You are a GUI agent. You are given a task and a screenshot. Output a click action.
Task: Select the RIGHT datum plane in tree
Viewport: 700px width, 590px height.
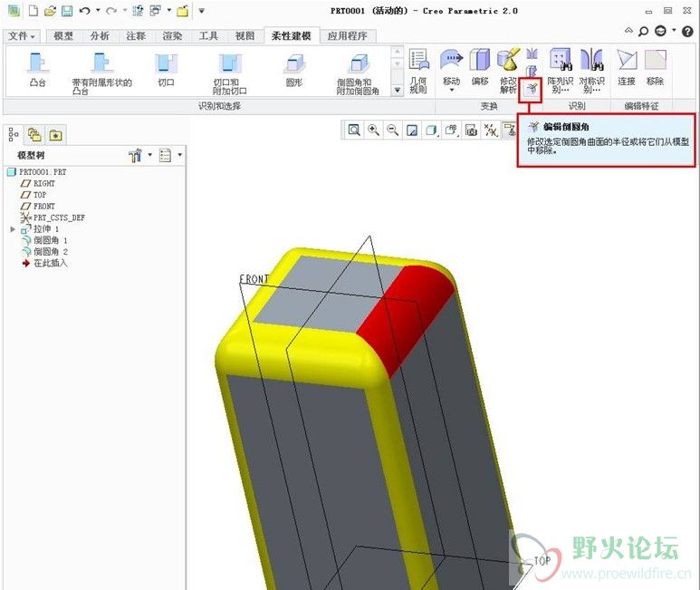(x=38, y=184)
